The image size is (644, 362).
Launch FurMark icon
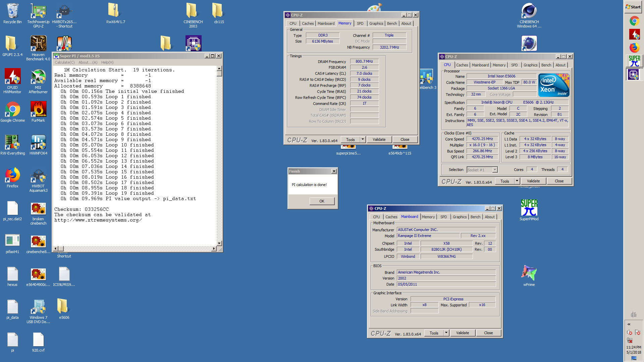[38, 112]
